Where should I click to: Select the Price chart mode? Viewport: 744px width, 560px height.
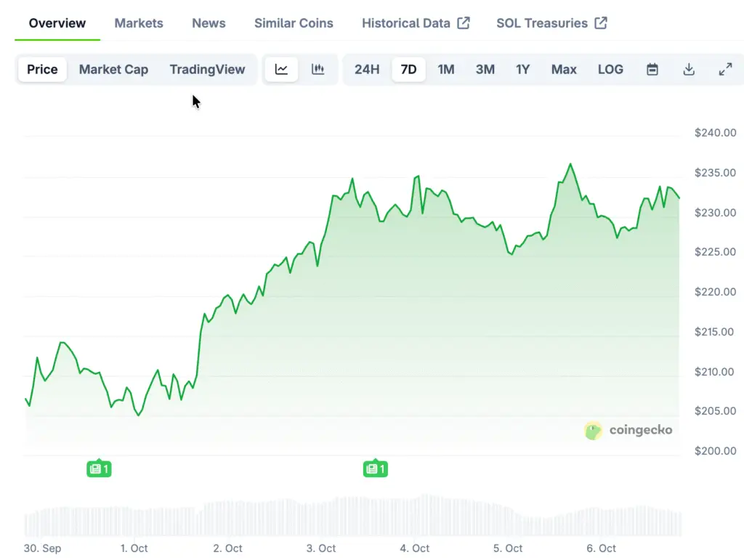(x=42, y=70)
